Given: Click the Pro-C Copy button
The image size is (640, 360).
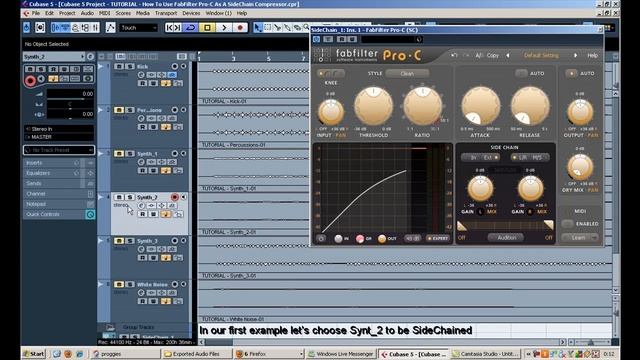Looking at the screenshot, I should point(493,55).
